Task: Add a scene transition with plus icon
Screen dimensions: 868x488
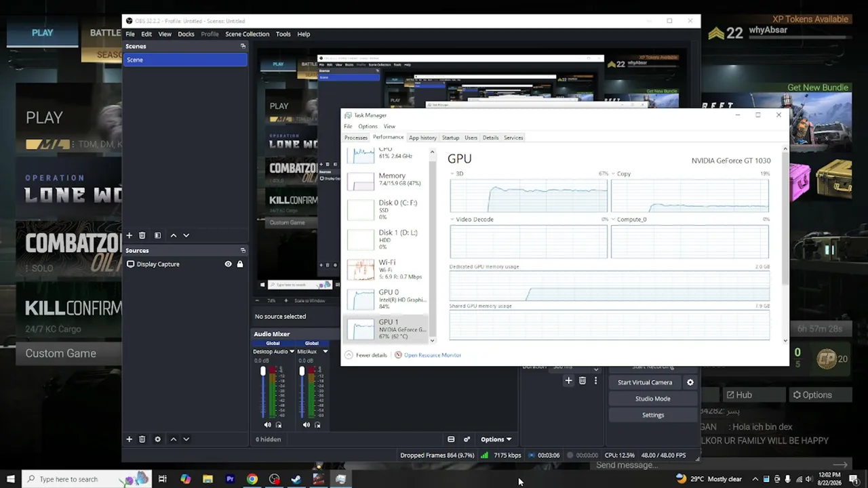Action: (x=568, y=381)
